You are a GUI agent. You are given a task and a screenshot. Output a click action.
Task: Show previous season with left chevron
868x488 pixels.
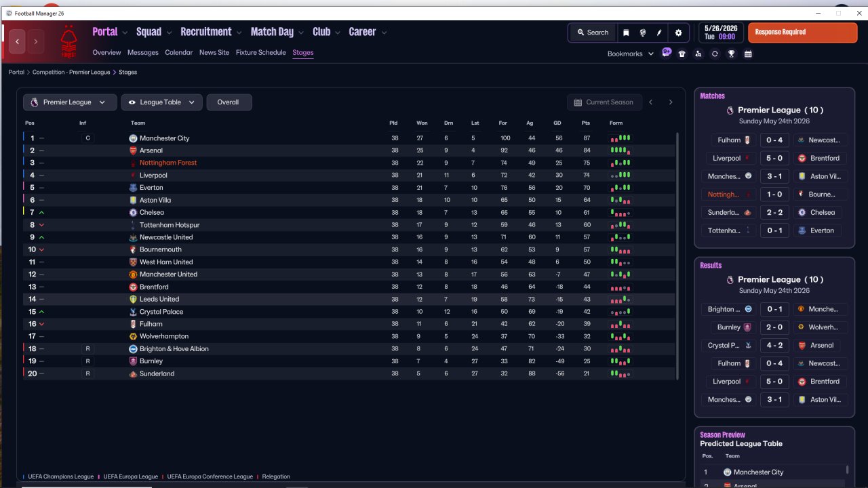[651, 102]
